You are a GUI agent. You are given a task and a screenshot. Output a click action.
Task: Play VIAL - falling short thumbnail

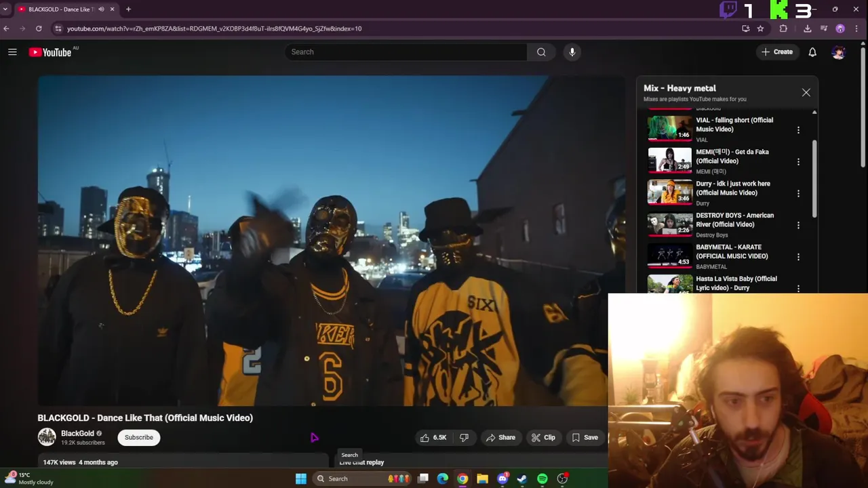tap(669, 128)
